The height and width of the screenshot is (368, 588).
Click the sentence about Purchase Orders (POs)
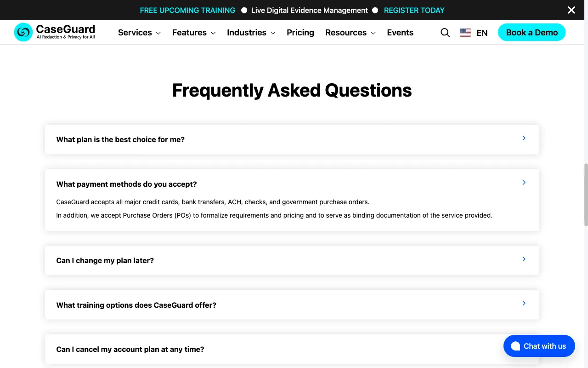(274, 215)
